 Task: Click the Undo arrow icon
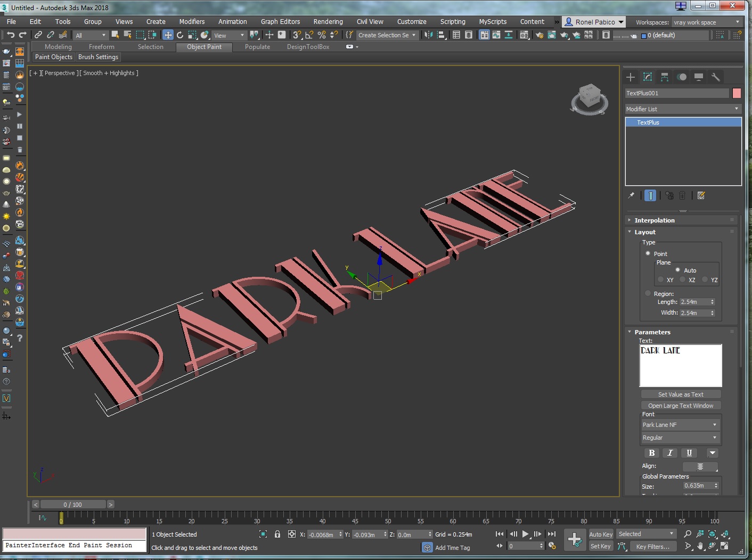tap(11, 35)
